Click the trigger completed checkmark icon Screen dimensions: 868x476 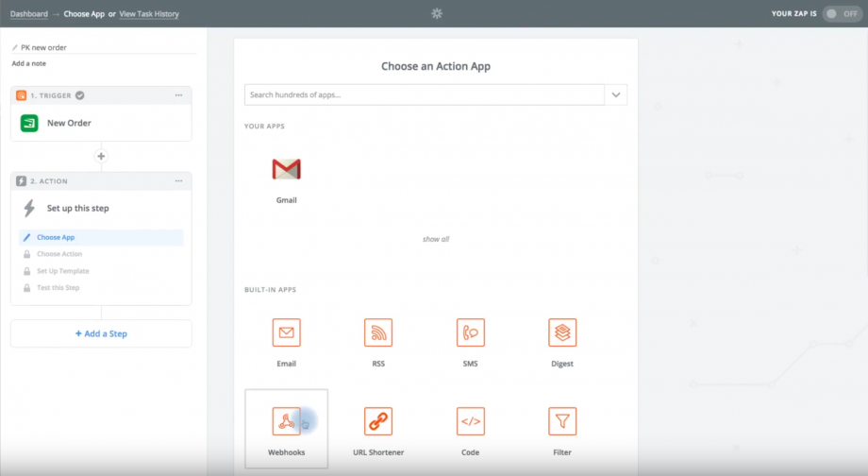pyautogui.click(x=79, y=95)
